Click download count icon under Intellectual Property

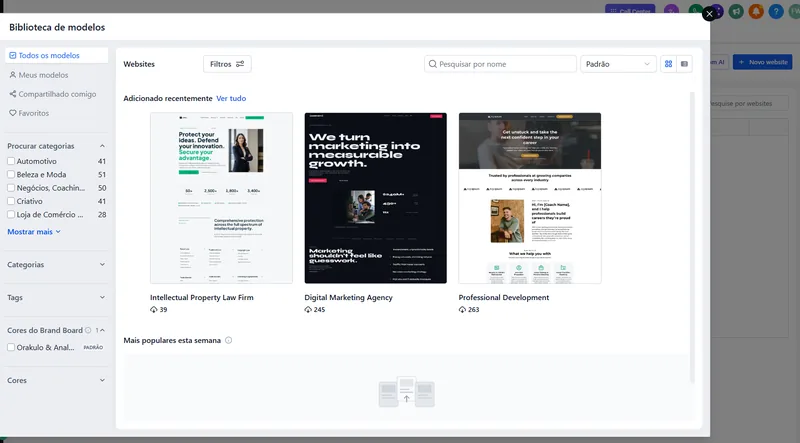coord(154,309)
